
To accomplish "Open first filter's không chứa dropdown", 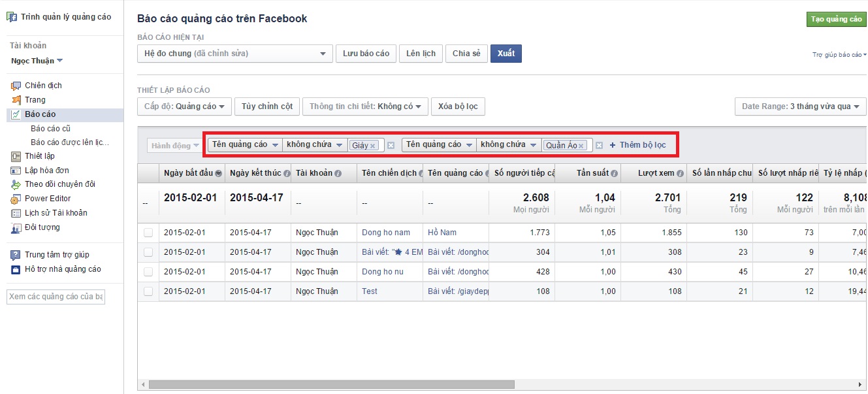I will (314, 145).
